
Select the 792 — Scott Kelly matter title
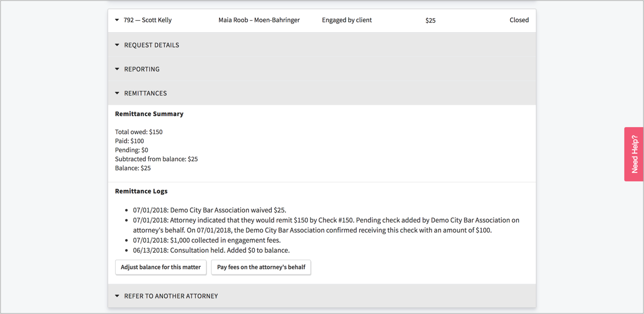click(148, 20)
